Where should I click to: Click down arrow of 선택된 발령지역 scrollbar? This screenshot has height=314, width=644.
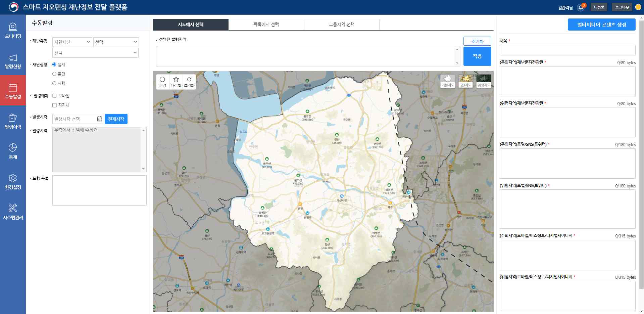457,63
